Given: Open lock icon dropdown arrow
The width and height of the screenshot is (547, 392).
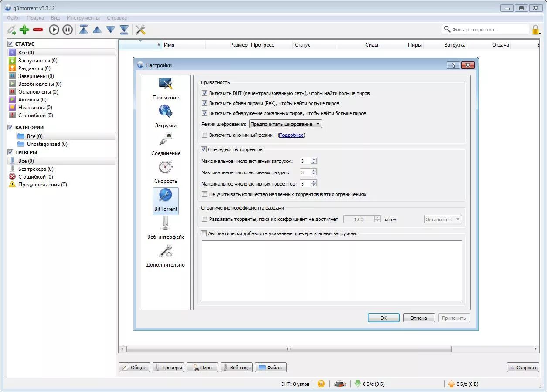Looking at the screenshot, I should coord(540,33).
